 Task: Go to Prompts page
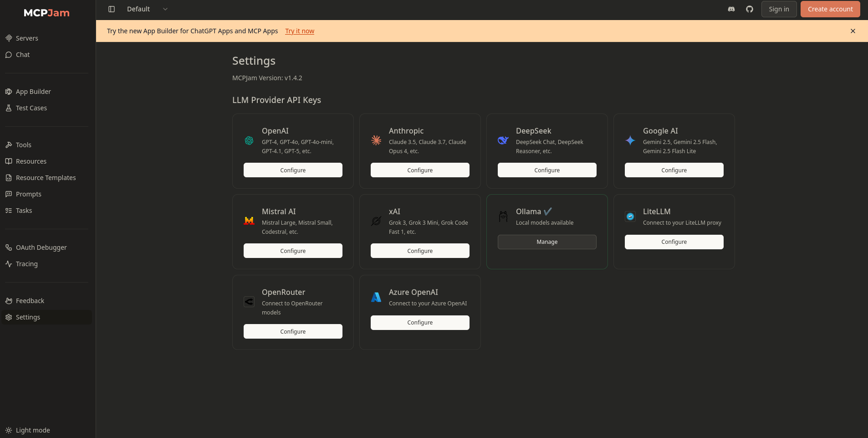(x=46, y=194)
